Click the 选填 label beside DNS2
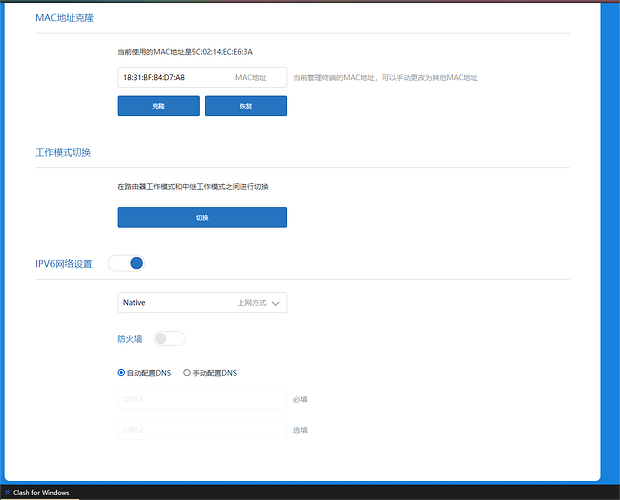620x500 pixels. [x=300, y=430]
